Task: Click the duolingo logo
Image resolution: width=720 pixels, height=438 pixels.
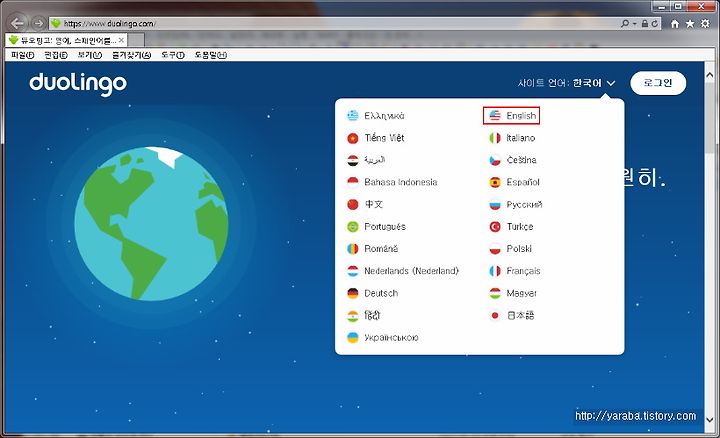Action: coord(78,84)
